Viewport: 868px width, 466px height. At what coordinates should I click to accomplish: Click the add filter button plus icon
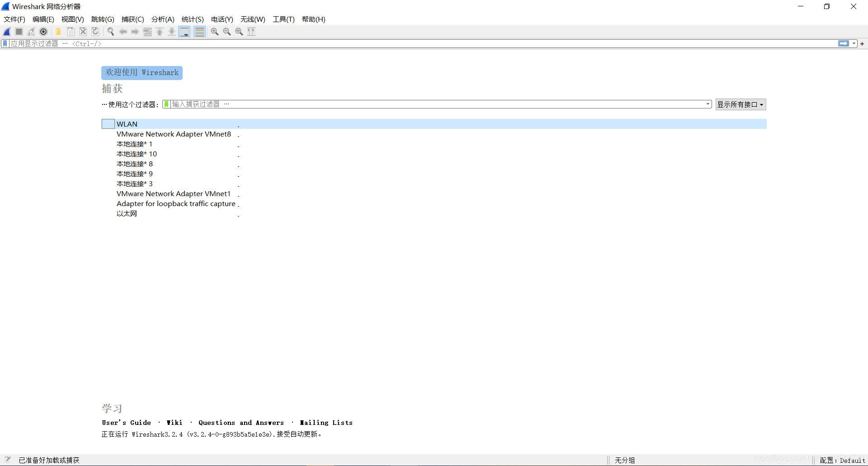click(862, 44)
